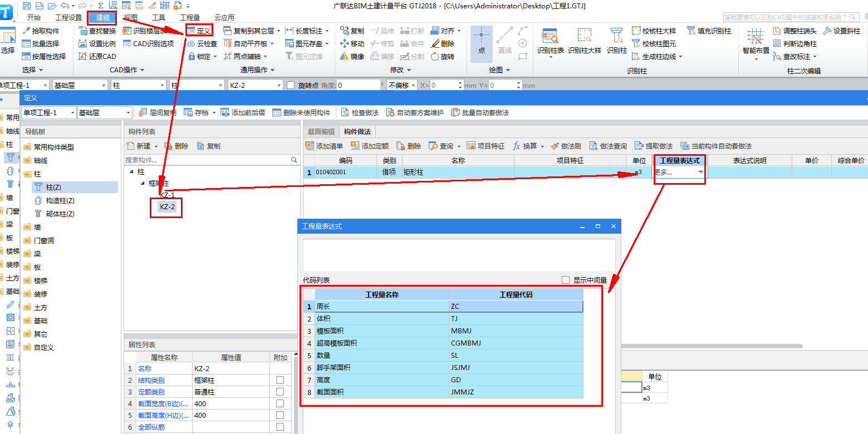
Task: Click 当前构件自动套做法 button
Action: click(x=715, y=146)
